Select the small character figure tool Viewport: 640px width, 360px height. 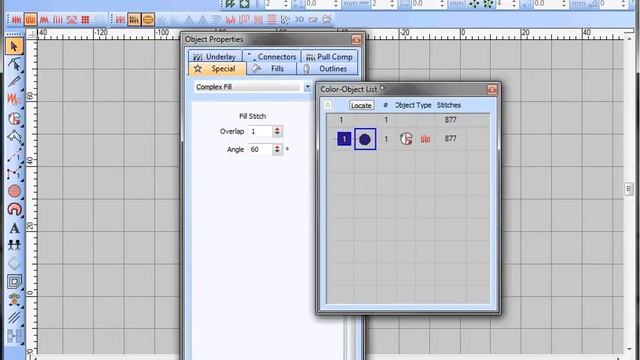(x=14, y=299)
